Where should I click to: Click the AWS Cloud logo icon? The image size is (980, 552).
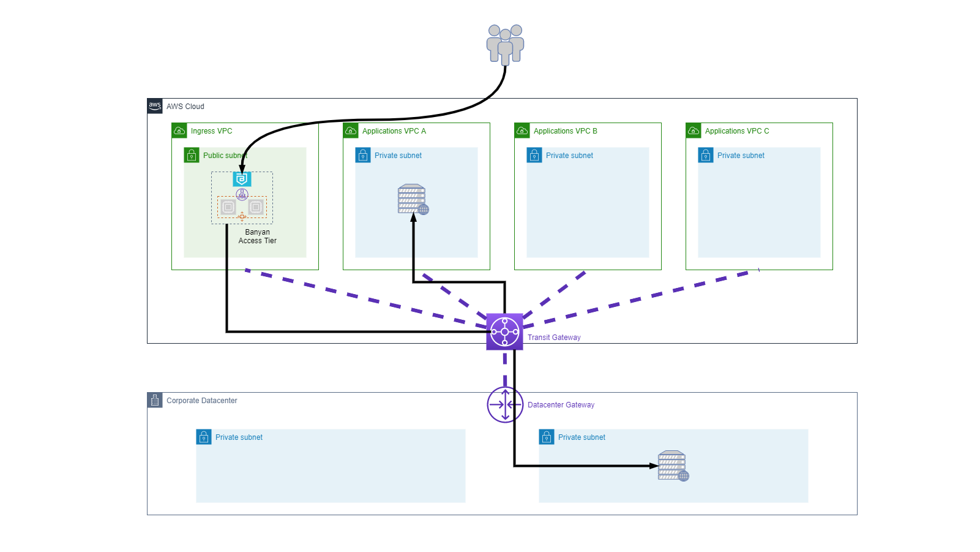point(155,106)
